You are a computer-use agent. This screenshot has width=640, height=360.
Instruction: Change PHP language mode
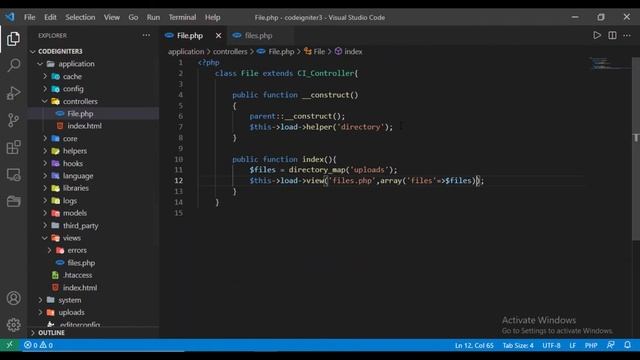(x=591, y=345)
